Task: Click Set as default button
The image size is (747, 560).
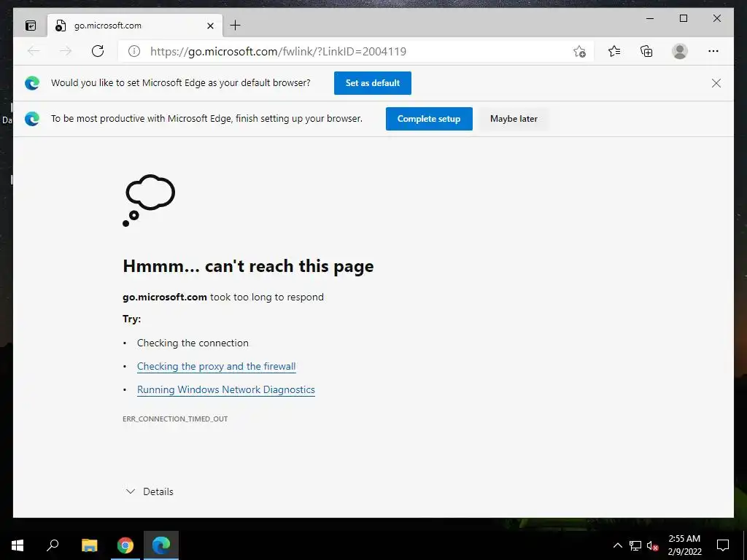Action: tap(373, 83)
